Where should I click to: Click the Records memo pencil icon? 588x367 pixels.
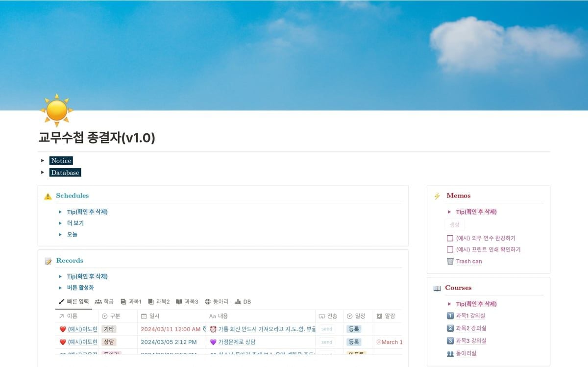(x=48, y=261)
